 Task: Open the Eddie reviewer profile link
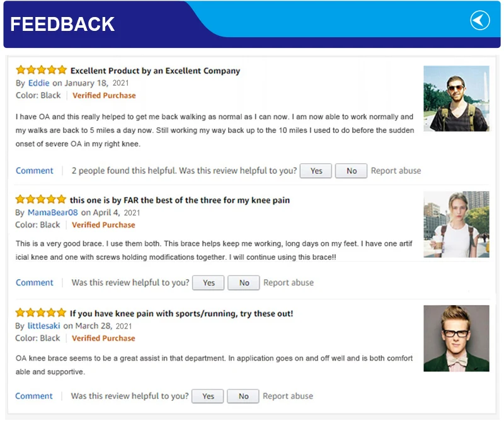(x=39, y=83)
